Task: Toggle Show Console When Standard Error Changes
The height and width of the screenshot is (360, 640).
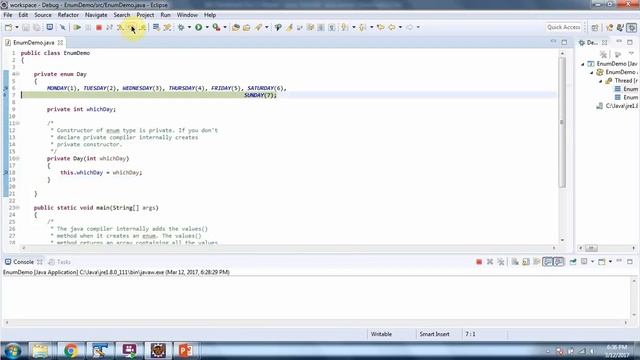Action: tap(559, 262)
